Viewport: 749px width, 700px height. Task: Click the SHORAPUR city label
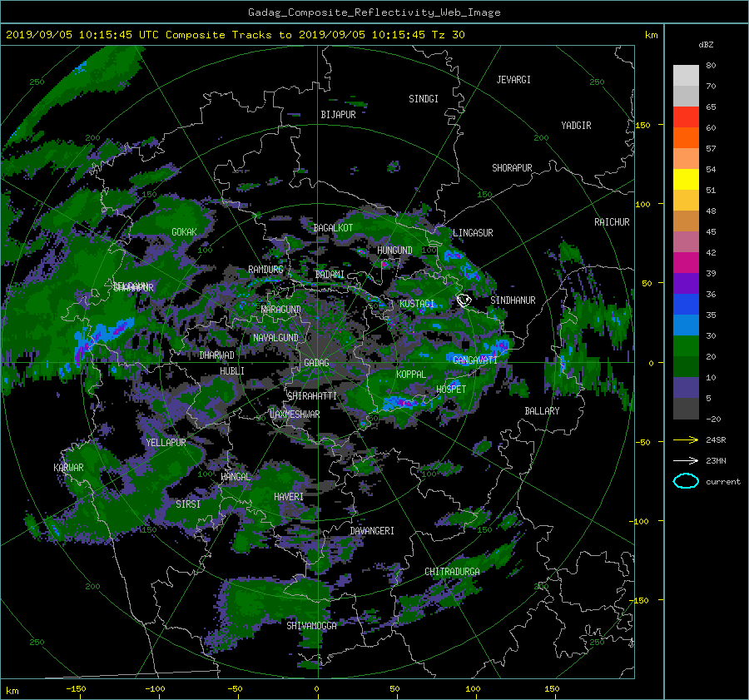tap(512, 168)
